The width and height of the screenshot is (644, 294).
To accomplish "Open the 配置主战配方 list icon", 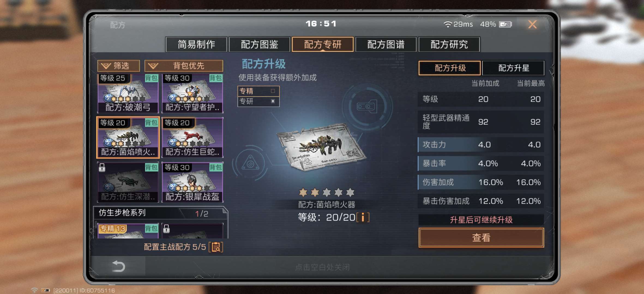I will tap(216, 247).
